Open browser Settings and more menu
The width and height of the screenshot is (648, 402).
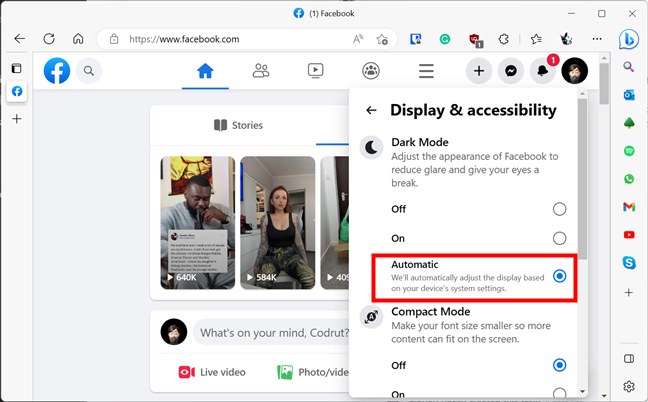(597, 39)
